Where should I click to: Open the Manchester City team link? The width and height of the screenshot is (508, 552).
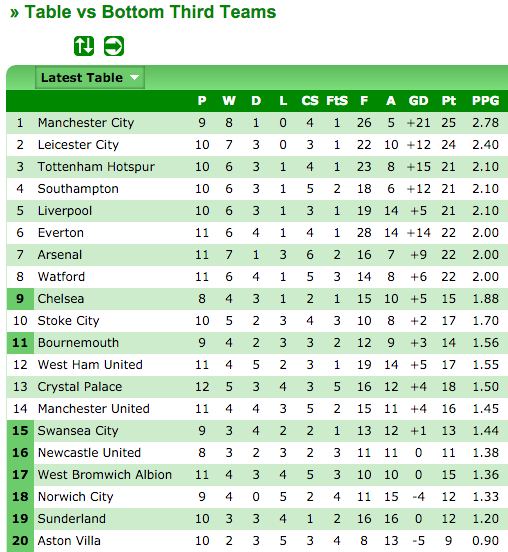(86, 123)
